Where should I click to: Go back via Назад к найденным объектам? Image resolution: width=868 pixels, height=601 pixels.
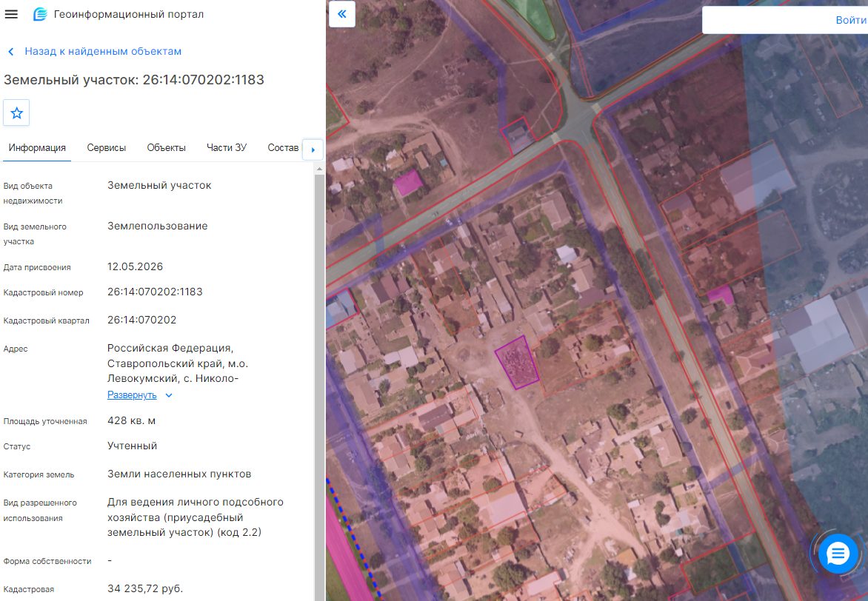point(103,52)
